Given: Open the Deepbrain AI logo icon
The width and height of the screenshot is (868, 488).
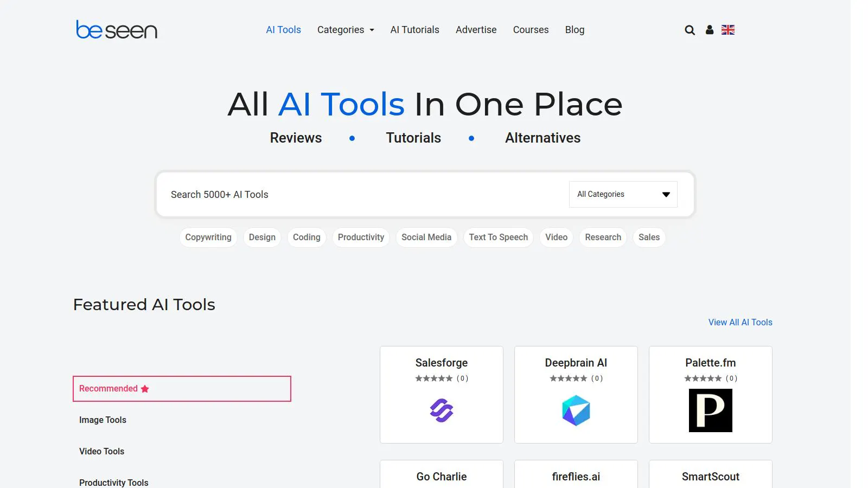Looking at the screenshot, I should pyautogui.click(x=576, y=410).
